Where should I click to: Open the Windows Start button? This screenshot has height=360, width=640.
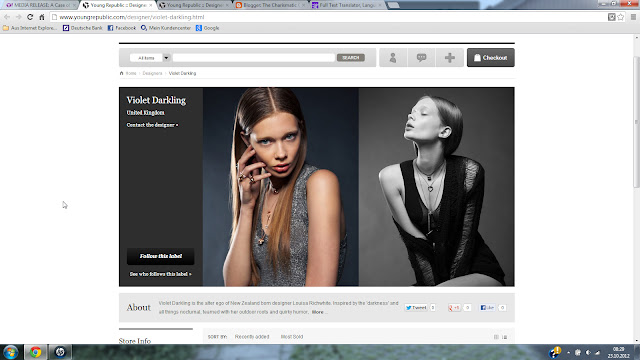pyautogui.click(x=11, y=352)
